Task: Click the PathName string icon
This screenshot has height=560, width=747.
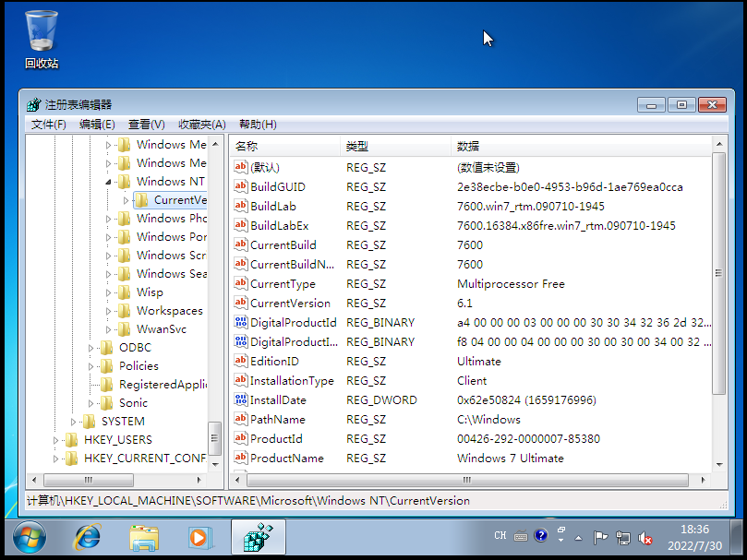Action: point(241,419)
